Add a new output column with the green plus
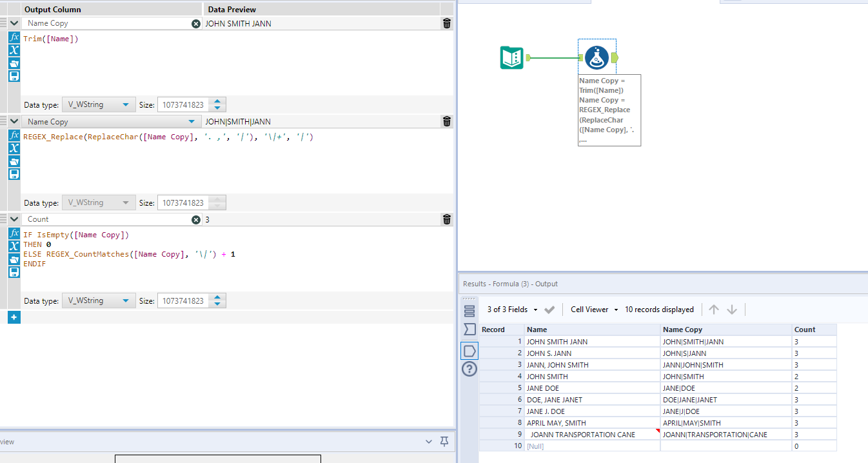The width and height of the screenshot is (868, 463). (14, 317)
